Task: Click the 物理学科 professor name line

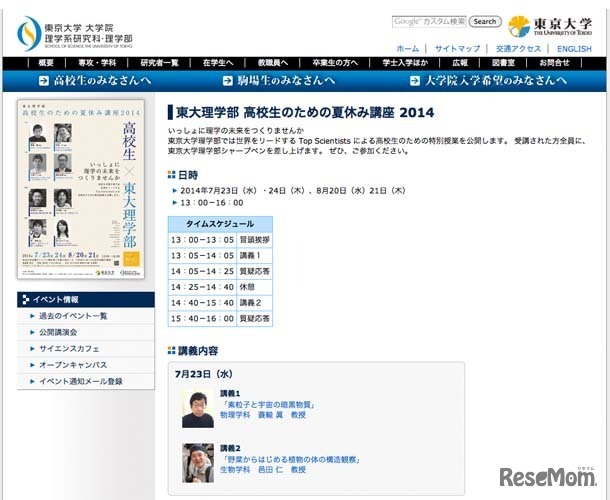Action: pyautogui.click(x=263, y=415)
